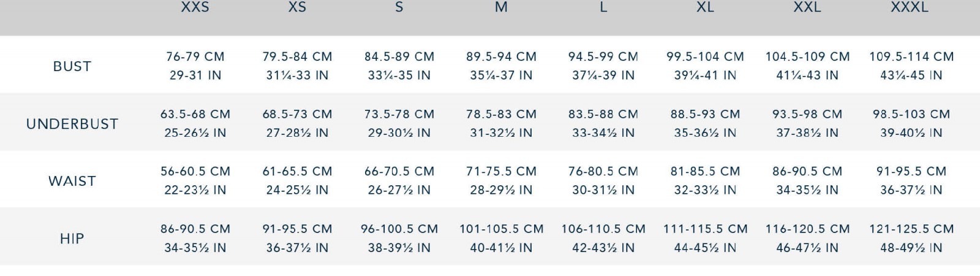This screenshot has width=980, height=276.
Task: Click the 76-79 CM bust cell
Action: [x=195, y=56]
